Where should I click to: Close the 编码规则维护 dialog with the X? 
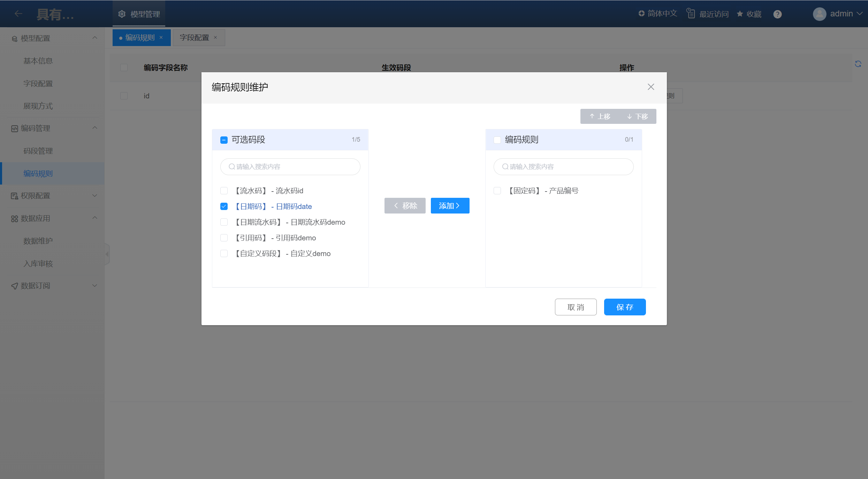point(651,87)
